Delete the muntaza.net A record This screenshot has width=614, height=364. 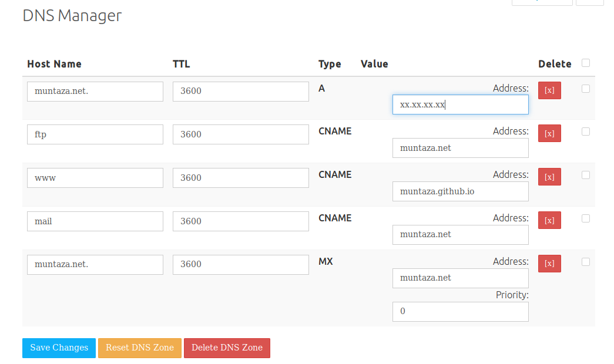point(549,90)
